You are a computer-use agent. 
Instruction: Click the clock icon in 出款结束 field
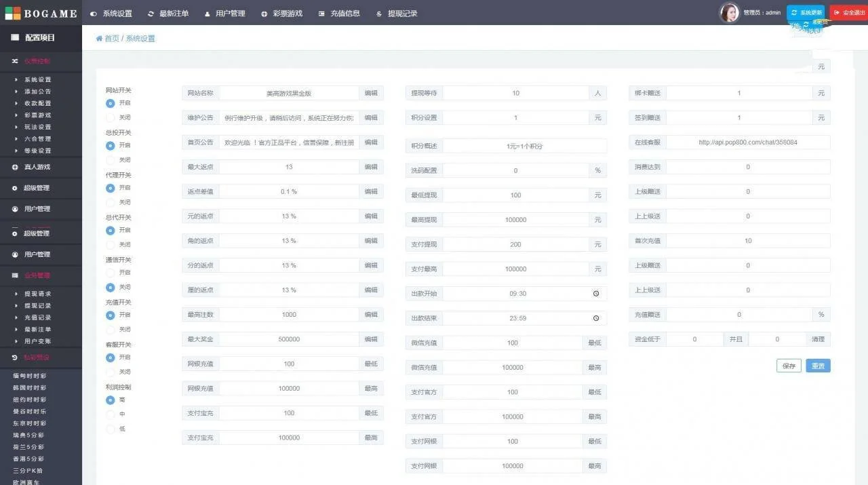(x=596, y=318)
